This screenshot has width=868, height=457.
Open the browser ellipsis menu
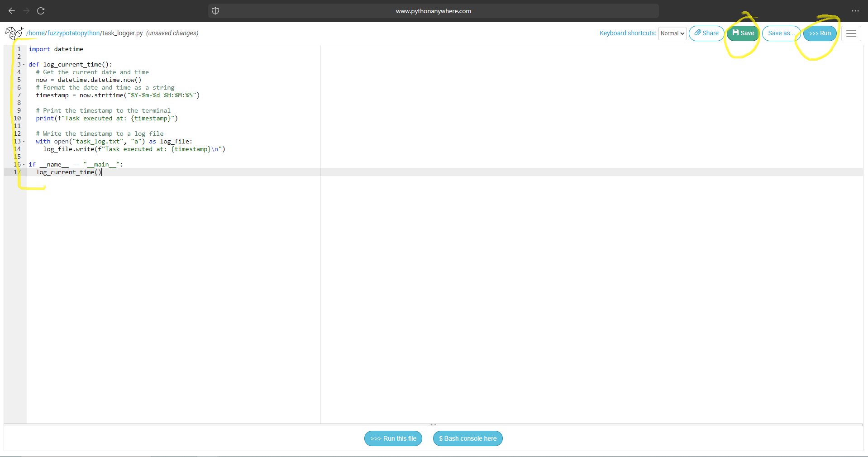pos(856,11)
